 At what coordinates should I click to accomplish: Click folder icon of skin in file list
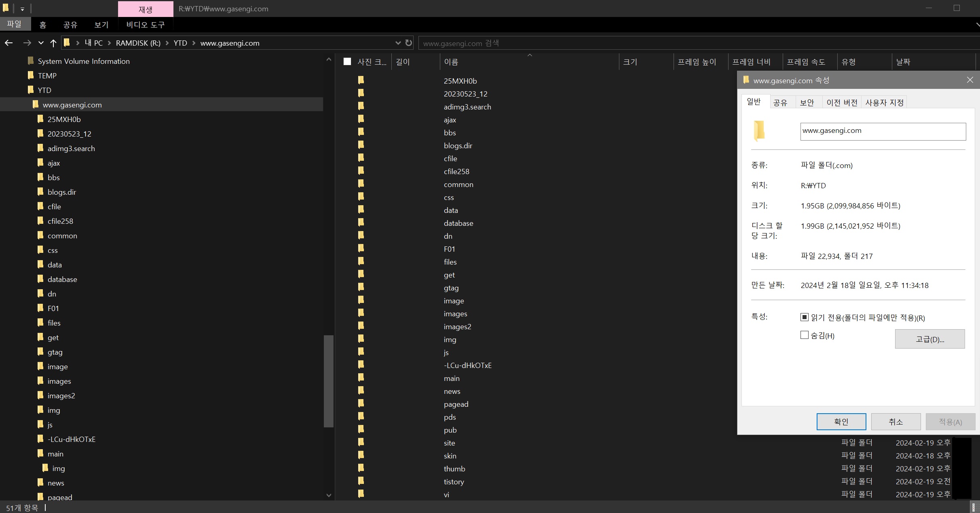tap(361, 455)
